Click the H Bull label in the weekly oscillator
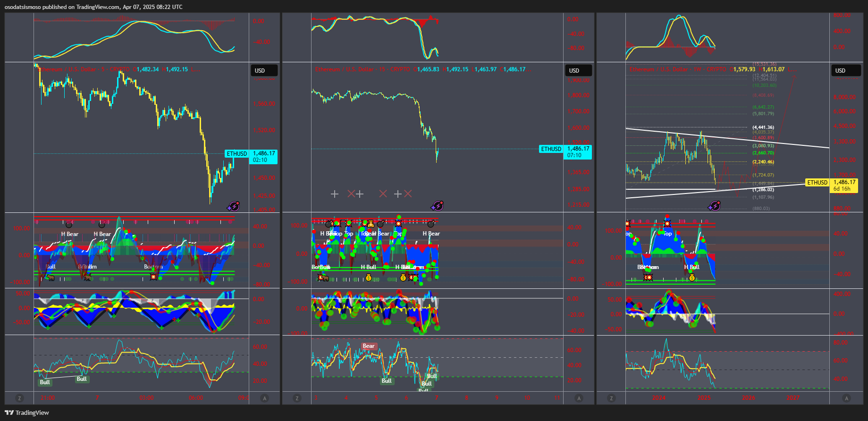The height and width of the screenshot is (421, 868). (x=692, y=267)
